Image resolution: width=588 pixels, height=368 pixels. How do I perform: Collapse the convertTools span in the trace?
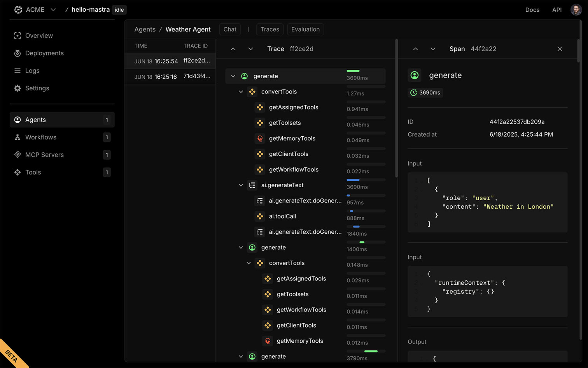pos(241,92)
